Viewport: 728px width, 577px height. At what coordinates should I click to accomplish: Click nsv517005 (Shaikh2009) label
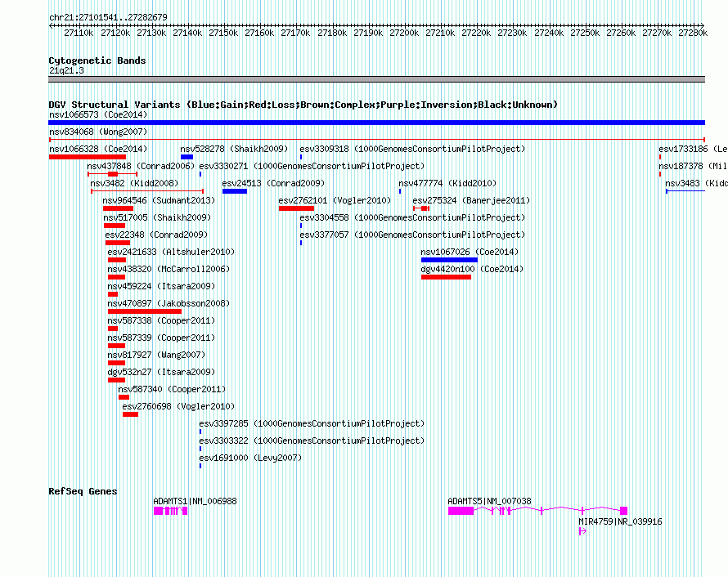[157, 217]
